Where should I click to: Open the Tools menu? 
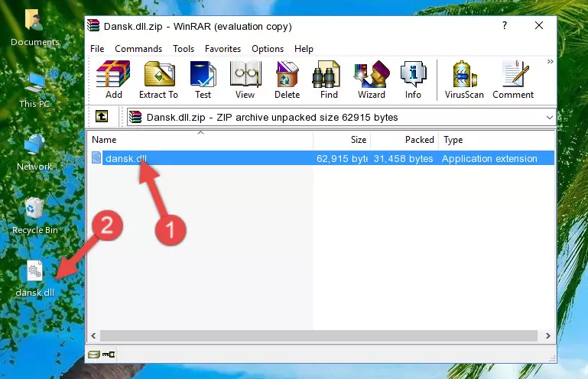click(x=184, y=49)
